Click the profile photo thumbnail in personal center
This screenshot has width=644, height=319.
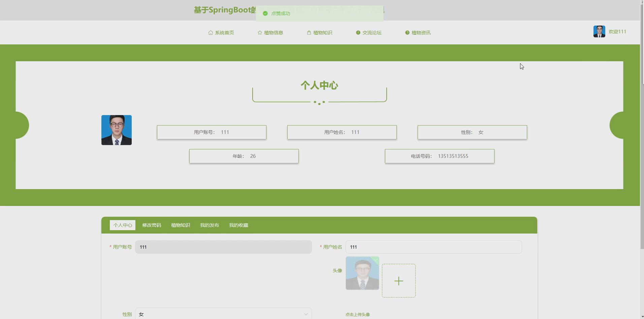click(x=116, y=130)
